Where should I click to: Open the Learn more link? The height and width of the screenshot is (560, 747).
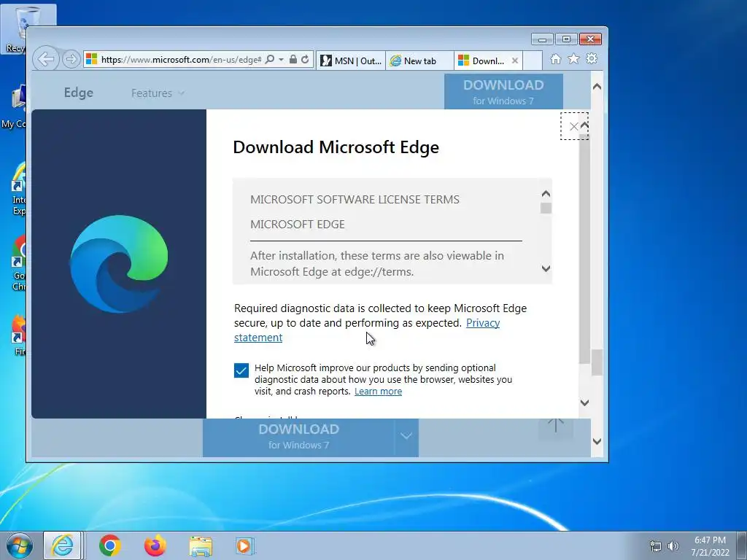tap(379, 391)
